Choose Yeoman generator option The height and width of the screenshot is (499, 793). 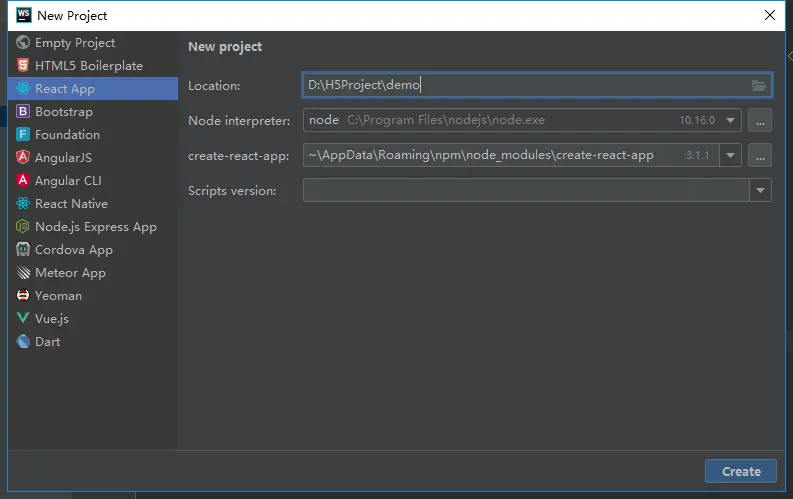click(x=93, y=295)
